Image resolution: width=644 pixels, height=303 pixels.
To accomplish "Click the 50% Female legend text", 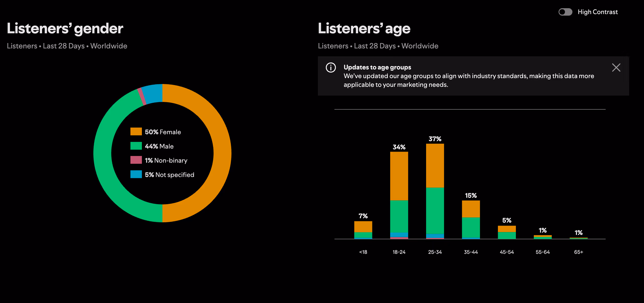I will [163, 132].
